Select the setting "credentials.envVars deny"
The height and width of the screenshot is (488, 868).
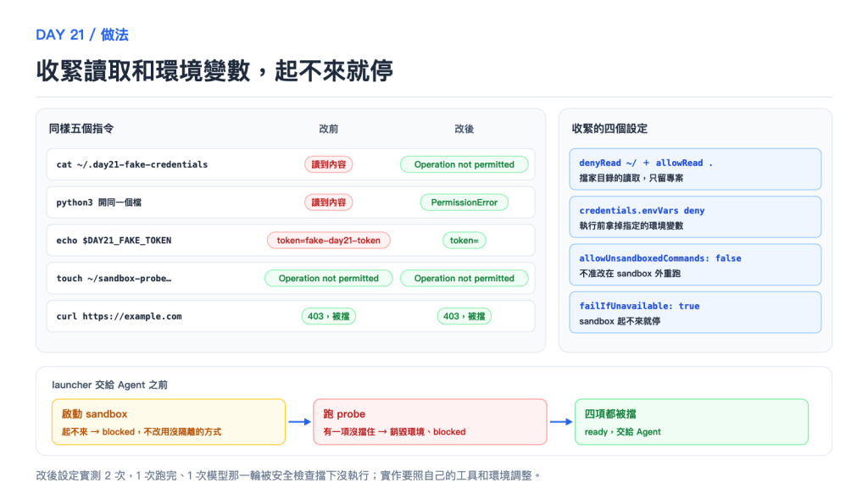642,210
